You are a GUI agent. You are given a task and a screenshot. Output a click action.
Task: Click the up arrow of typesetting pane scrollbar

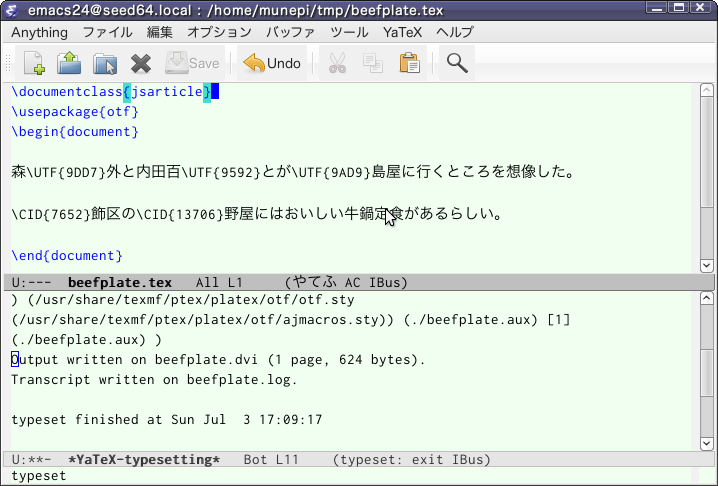click(x=707, y=299)
